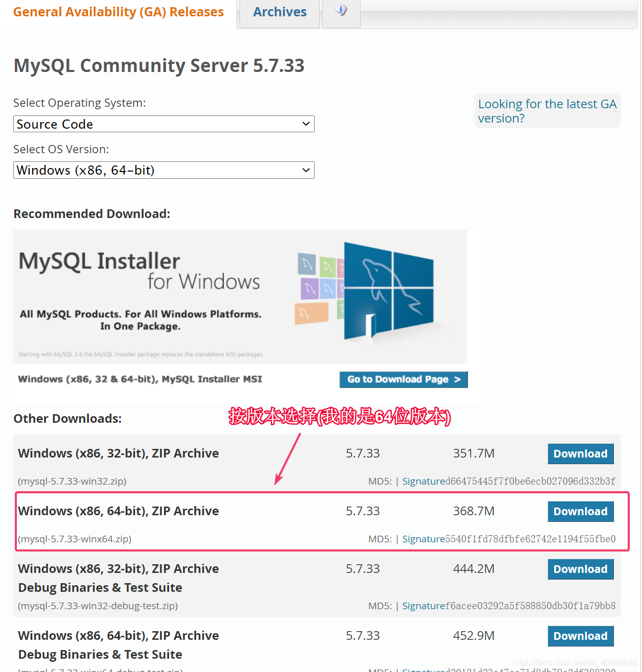Click the '(mysql-5.7.33-win32-debug-test.zip)' filename
Image resolution: width=642 pixels, height=672 pixels.
pos(98,606)
